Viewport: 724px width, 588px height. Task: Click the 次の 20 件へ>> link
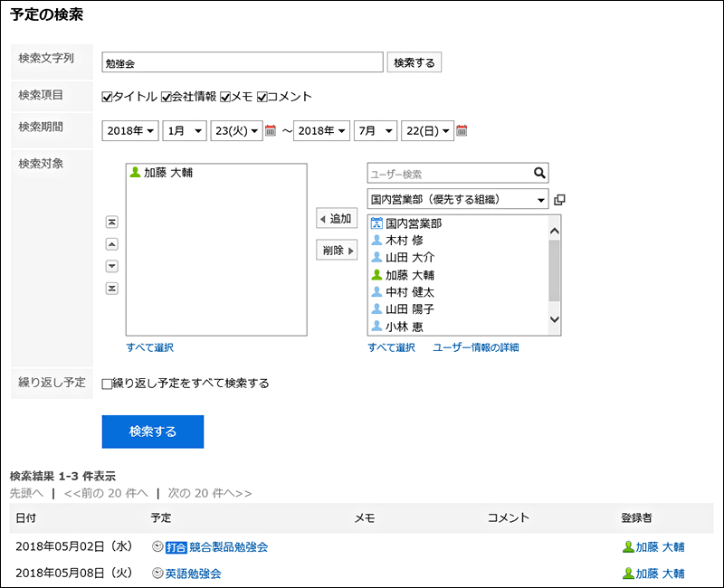coord(210,493)
